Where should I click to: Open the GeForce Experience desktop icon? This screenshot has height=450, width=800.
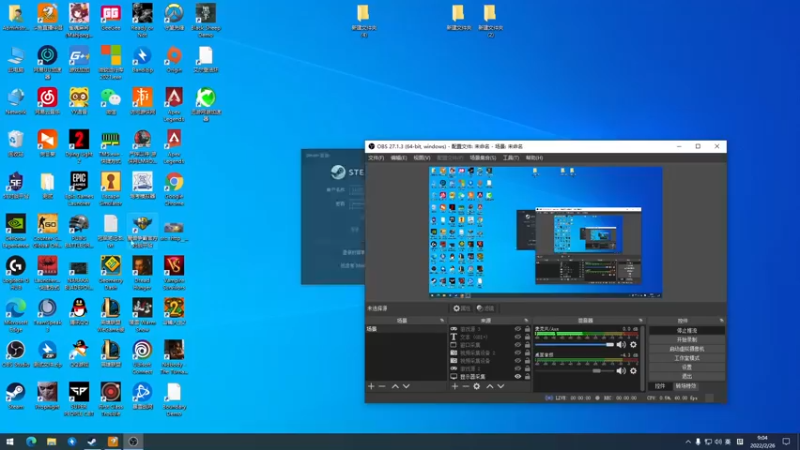click(16, 231)
